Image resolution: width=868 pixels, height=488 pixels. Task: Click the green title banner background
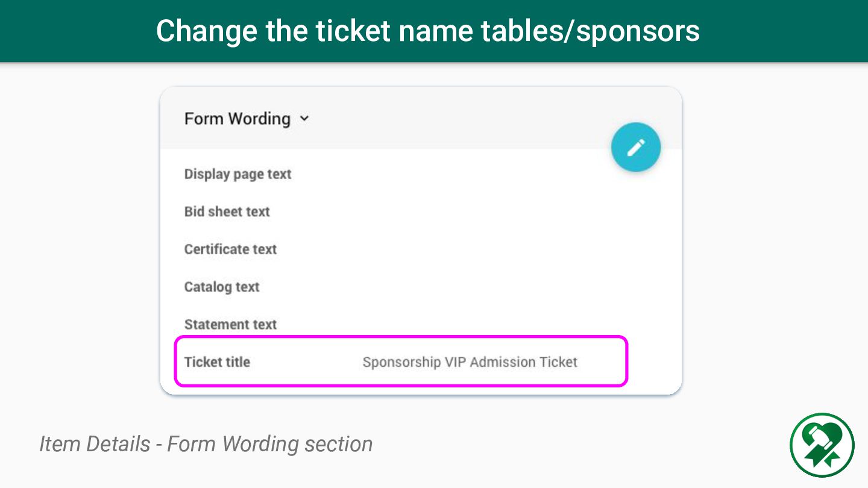pyautogui.click(x=434, y=31)
